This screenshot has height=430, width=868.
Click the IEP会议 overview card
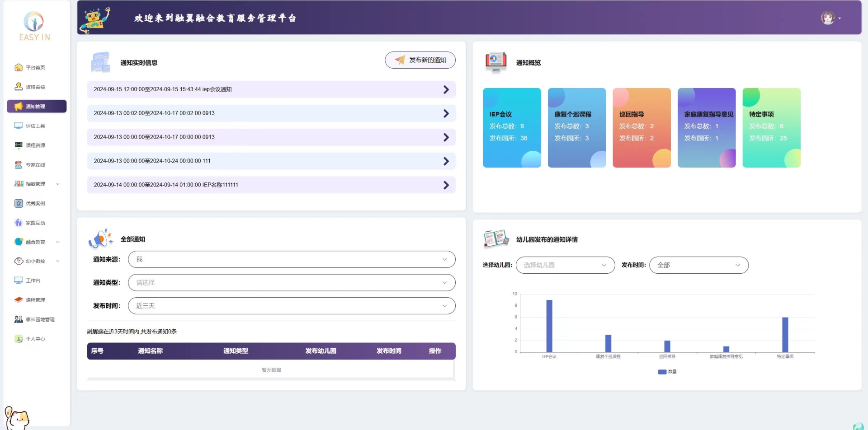[512, 128]
